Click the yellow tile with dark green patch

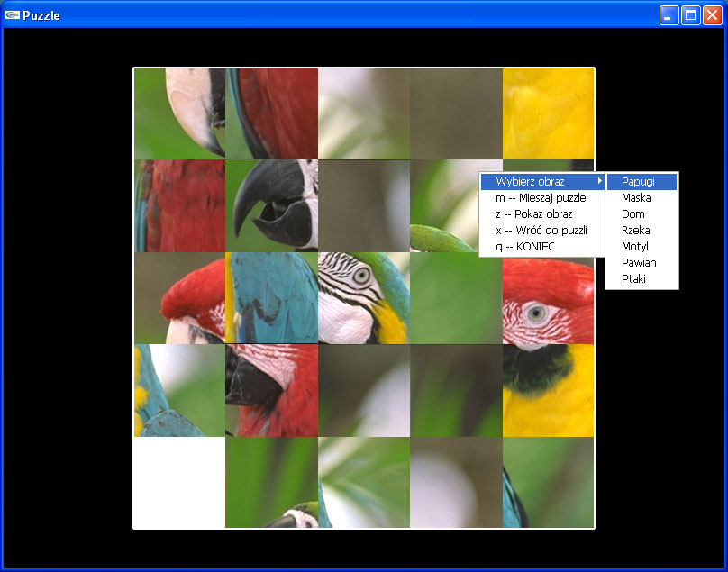point(548,390)
